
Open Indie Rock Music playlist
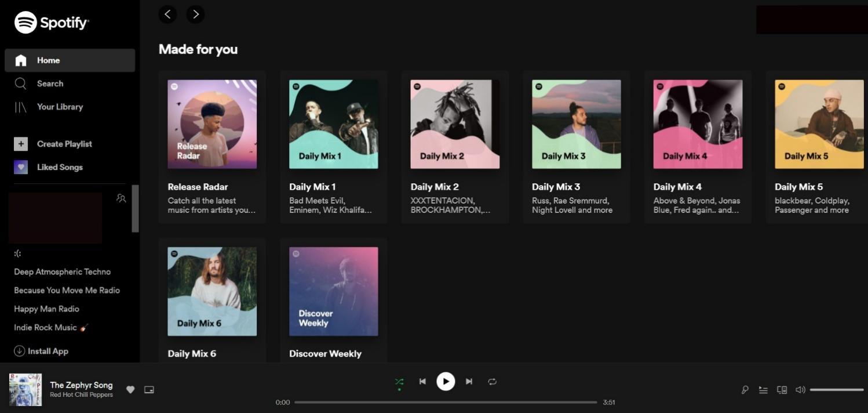51,327
